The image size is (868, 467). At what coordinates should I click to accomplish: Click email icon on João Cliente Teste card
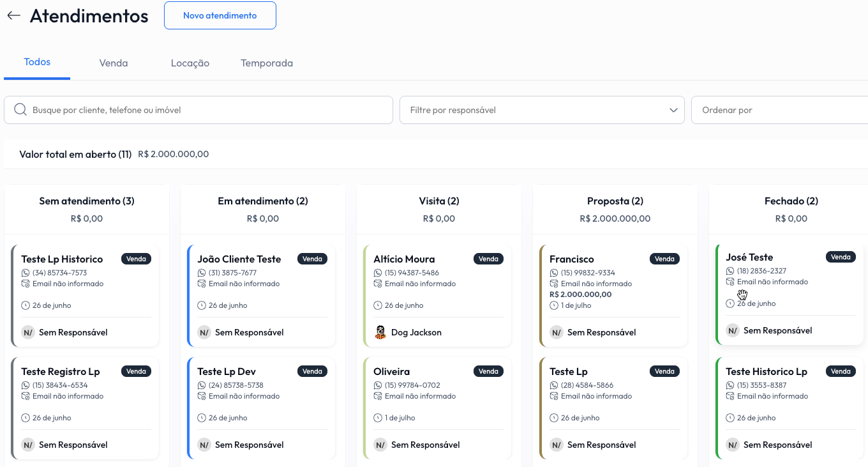(x=202, y=284)
